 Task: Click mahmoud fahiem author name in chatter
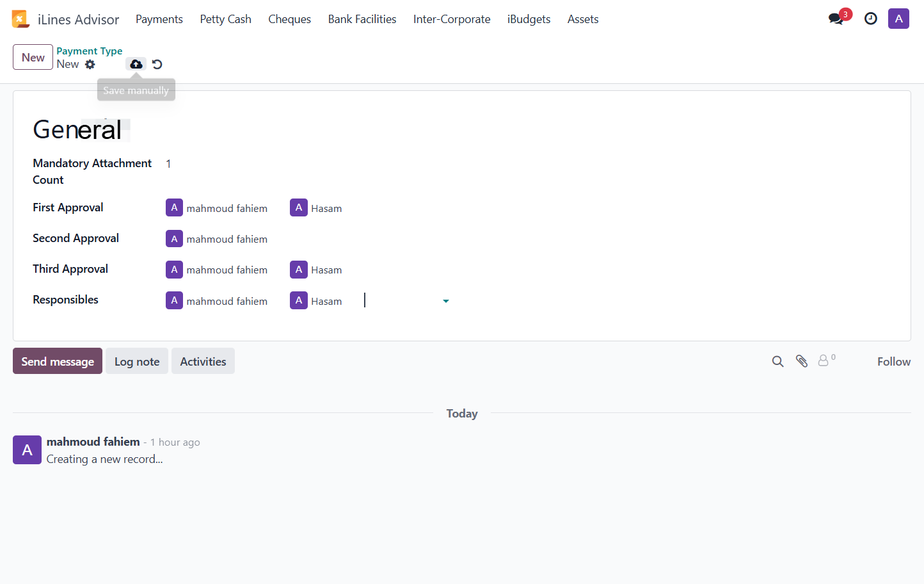pyautogui.click(x=93, y=442)
